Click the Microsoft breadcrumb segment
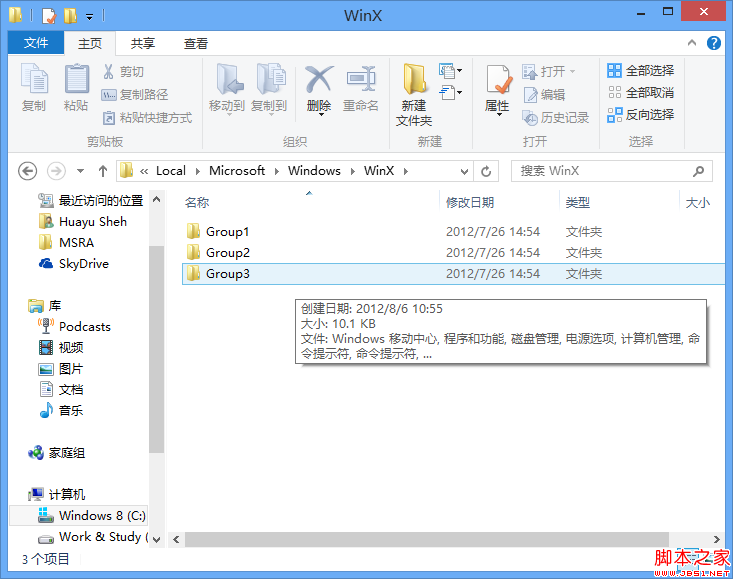Viewport: 733px width, 579px height. click(237, 171)
